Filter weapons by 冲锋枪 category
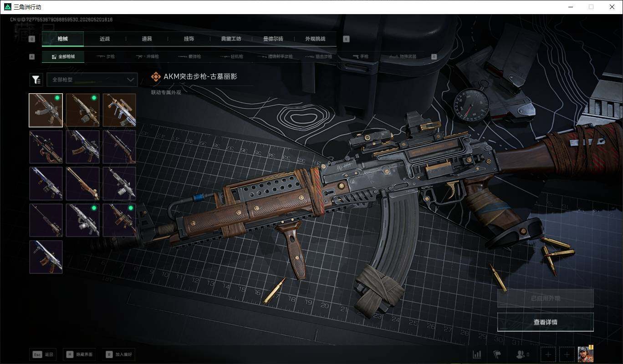Screen dimensions: 623x364 tap(147, 57)
